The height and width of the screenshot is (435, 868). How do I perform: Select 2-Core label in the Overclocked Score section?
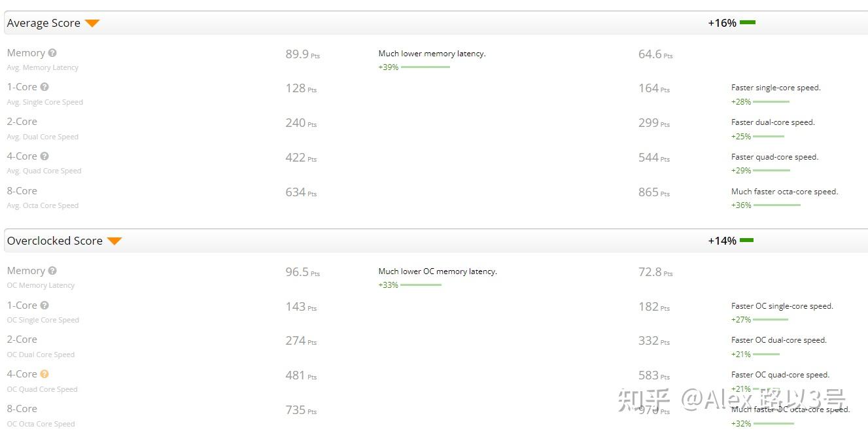(x=22, y=339)
